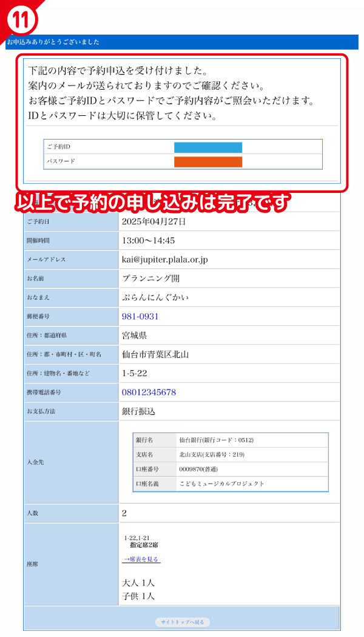Click the blue reservation ID bar
This screenshot has height=637, width=364.
pos(208,147)
